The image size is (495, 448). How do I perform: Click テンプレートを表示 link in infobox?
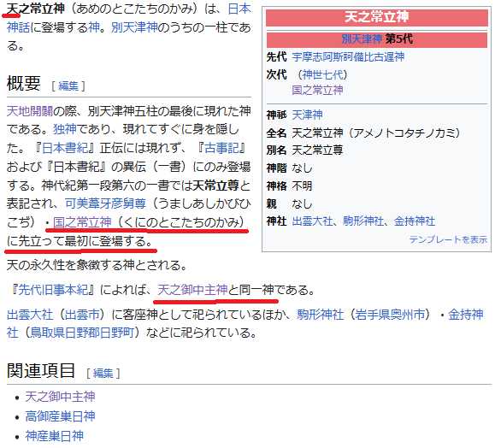point(448,239)
